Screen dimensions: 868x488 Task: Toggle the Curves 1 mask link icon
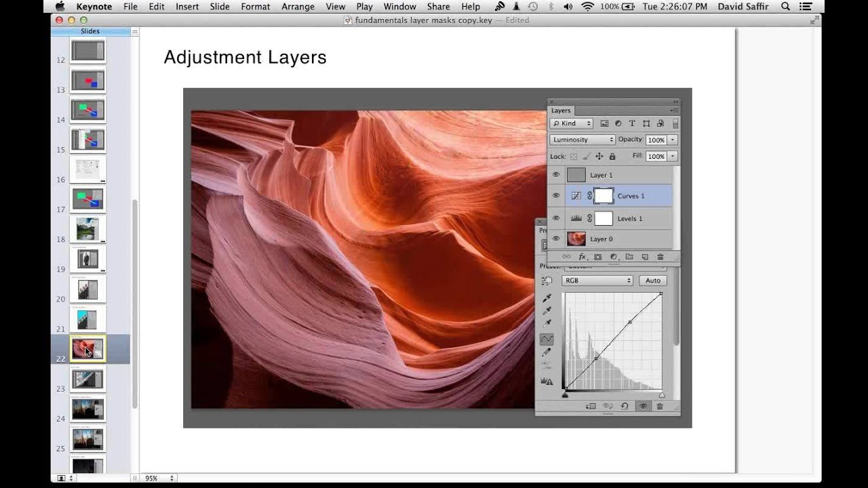tap(589, 196)
